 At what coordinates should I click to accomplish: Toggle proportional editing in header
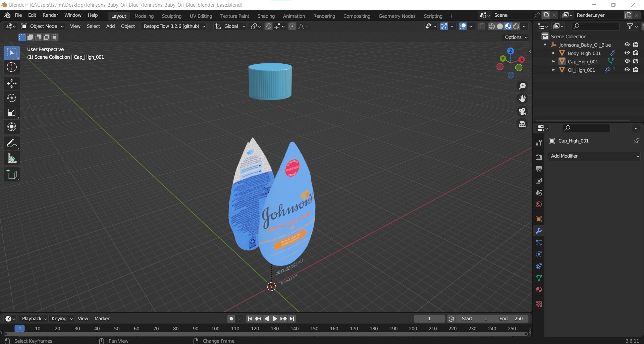(292, 26)
